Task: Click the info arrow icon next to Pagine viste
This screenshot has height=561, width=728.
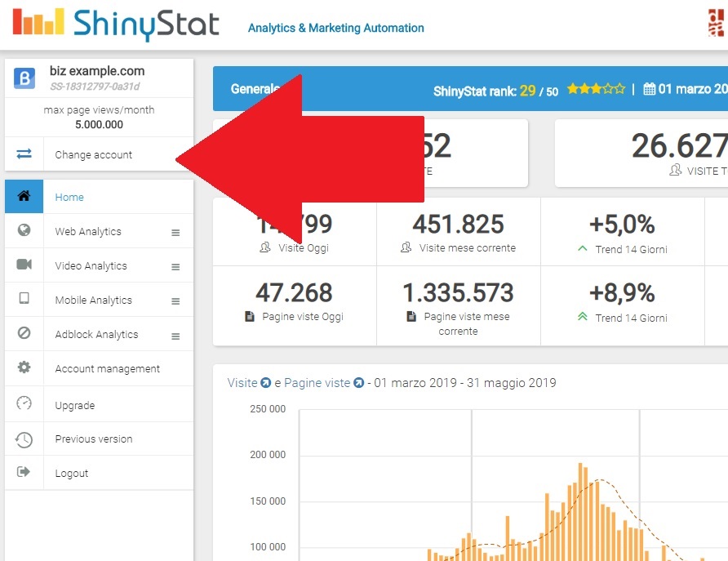Action: tap(359, 383)
